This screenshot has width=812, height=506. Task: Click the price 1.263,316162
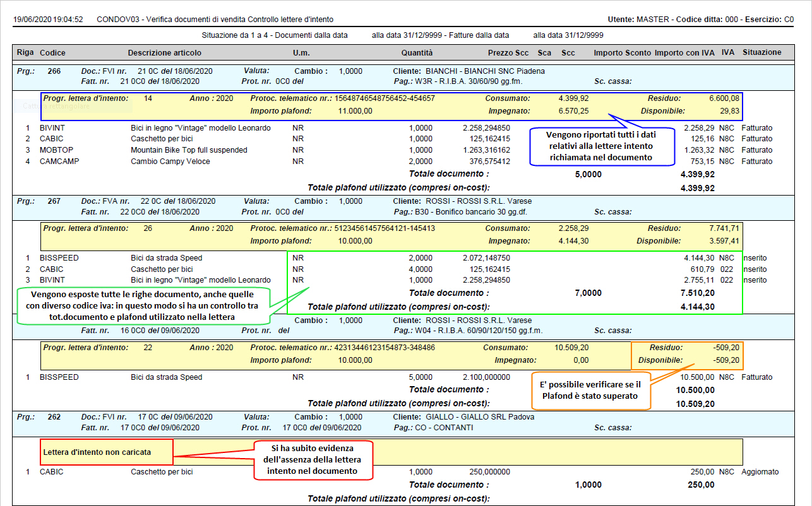coord(486,150)
